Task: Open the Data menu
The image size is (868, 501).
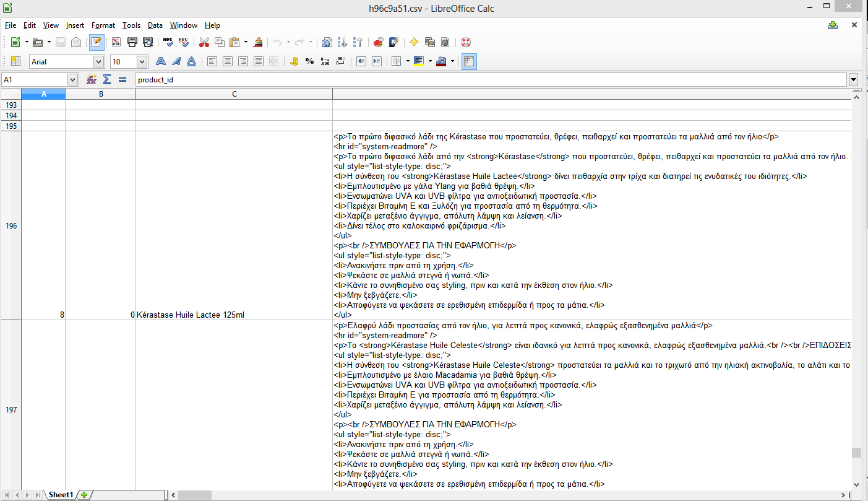Action: coord(155,25)
